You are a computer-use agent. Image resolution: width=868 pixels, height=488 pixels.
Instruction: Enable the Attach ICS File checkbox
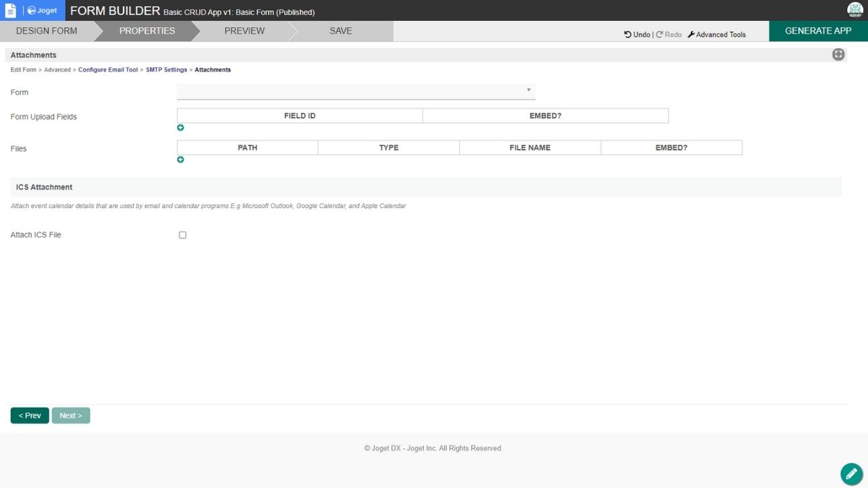[182, 235]
